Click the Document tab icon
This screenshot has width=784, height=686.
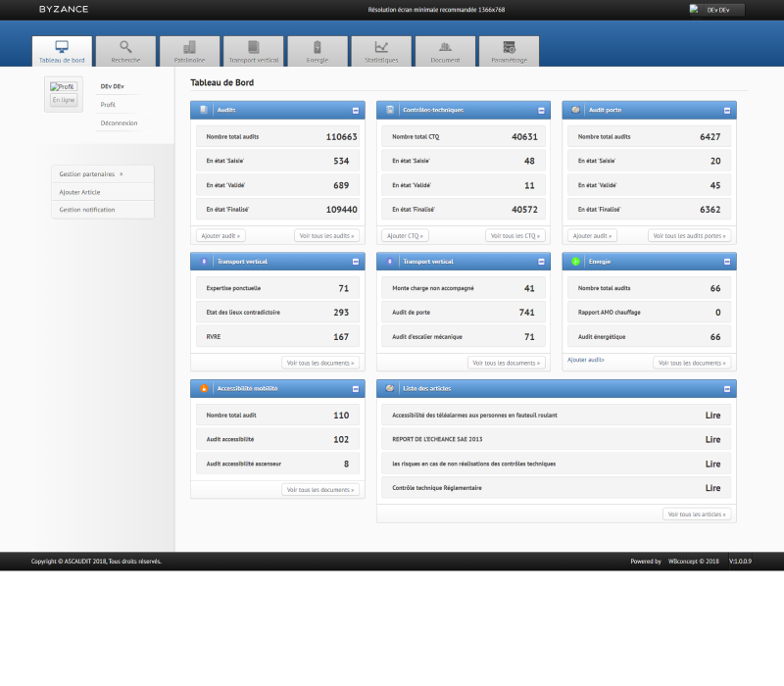[445, 47]
